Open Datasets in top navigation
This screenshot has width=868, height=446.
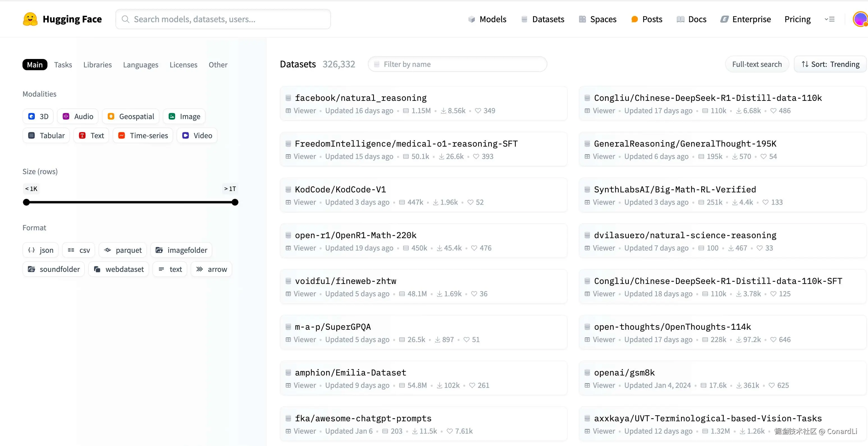point(542,19)
